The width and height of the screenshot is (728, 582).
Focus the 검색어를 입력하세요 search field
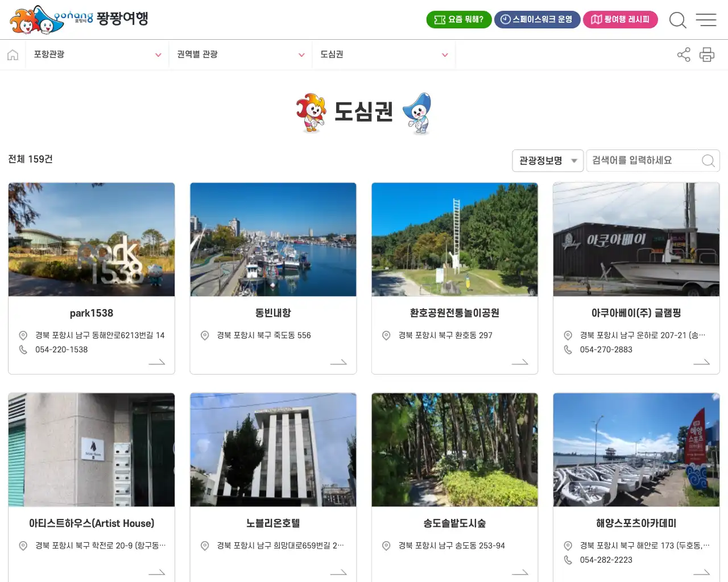click(x=643, y=161)
